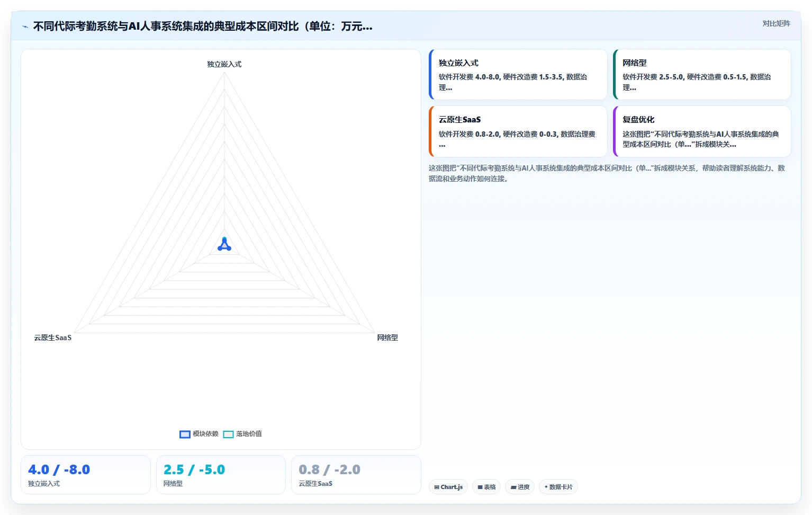
Task: Click the description paragraph under the cards
Action: coord(607,173)
